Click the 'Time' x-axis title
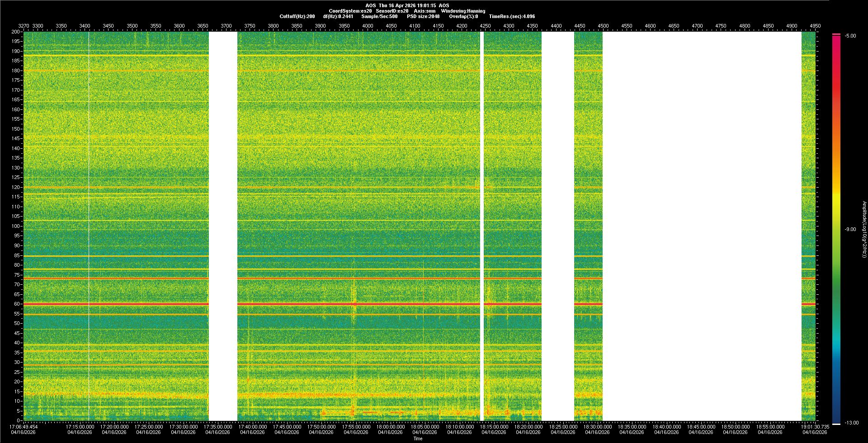868x443 pixels. (x=418, y=438)
